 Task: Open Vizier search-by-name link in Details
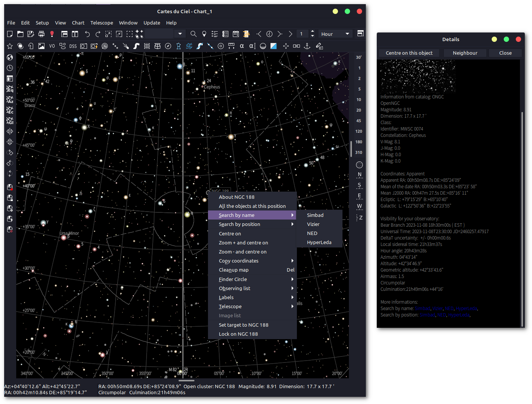click(x=437, y=309)
